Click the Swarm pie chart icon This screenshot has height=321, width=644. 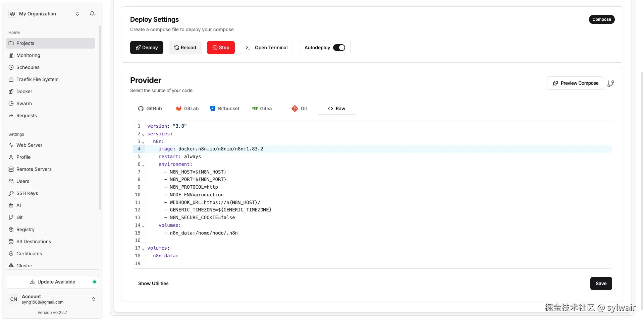pyautogui.click(x=11, y=104)
